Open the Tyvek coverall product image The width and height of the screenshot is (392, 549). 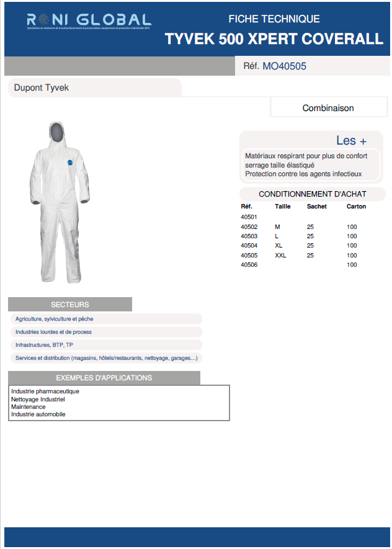60,202
